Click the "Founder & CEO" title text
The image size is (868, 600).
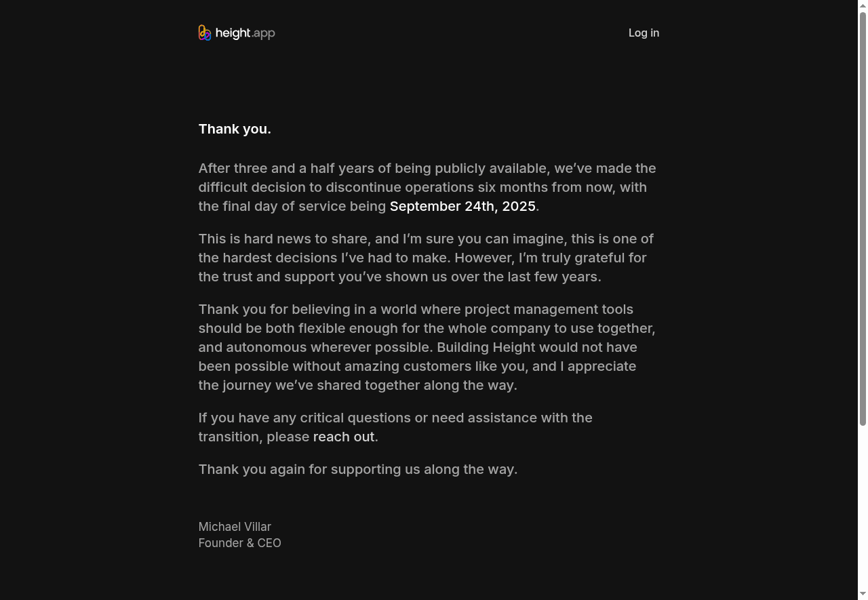pos(239,543)
